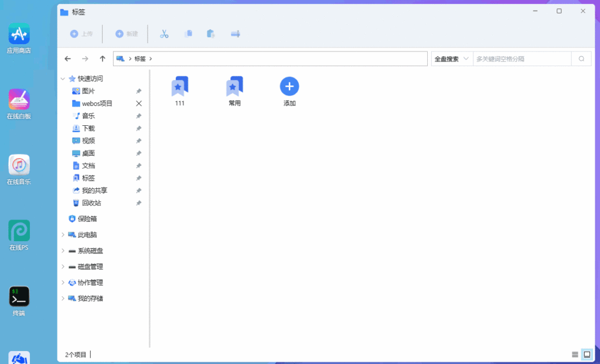Image resolution: width=600 pixels, height=364 pixels.
Task: Click the rename icon in toolbar
Action: pos(236,34)
